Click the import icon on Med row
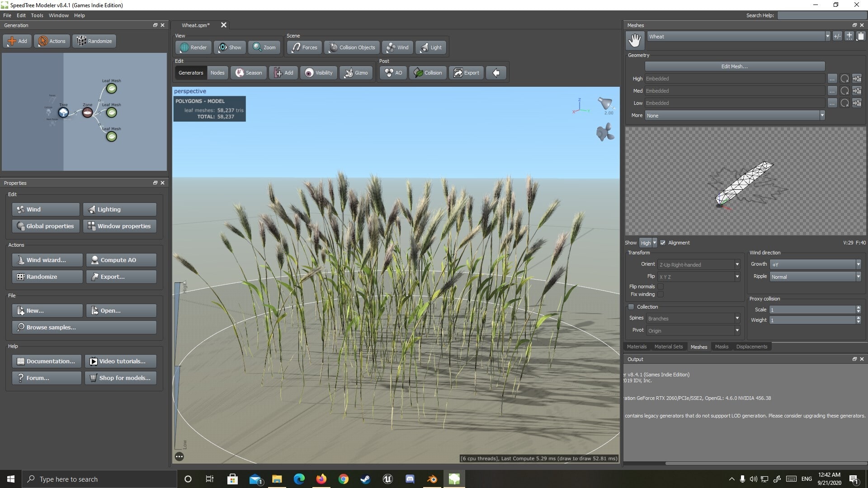 [x=857, y=91]
